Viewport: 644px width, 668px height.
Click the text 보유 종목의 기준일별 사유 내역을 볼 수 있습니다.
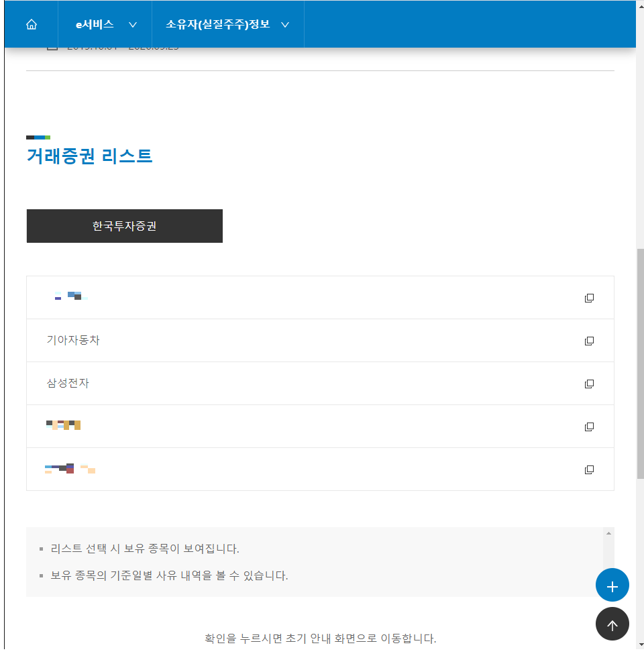(x=169, y=575)
